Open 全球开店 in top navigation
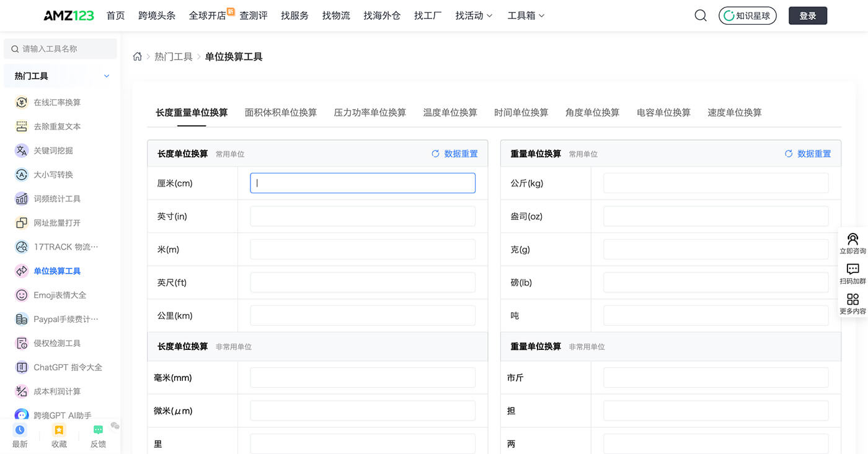 208,15
